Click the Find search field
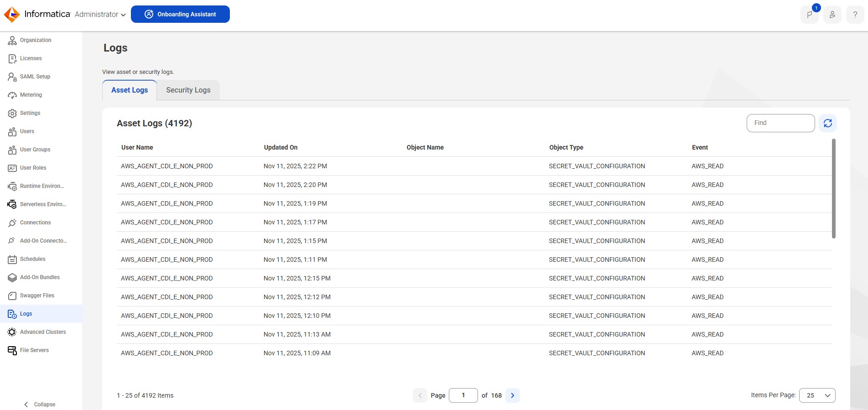 [781, 123]
